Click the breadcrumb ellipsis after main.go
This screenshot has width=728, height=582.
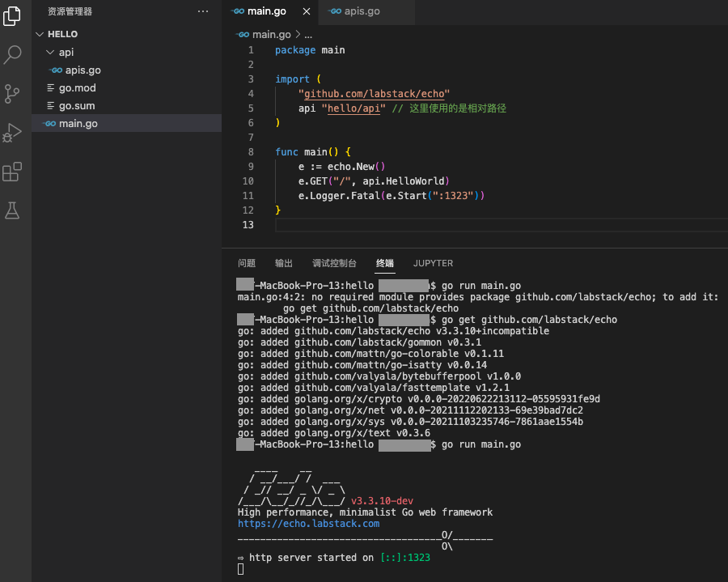[308, 35]
